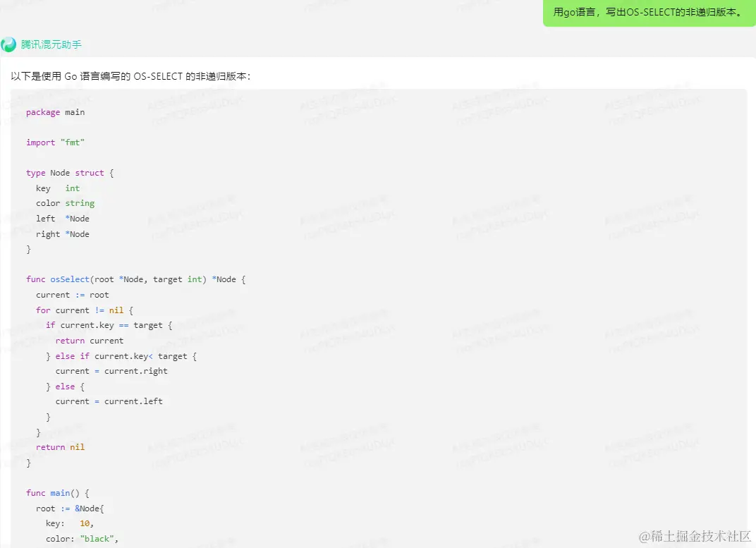Click the 'return nil' line
Screen dimensions: 756x548
tap(60, 447)
